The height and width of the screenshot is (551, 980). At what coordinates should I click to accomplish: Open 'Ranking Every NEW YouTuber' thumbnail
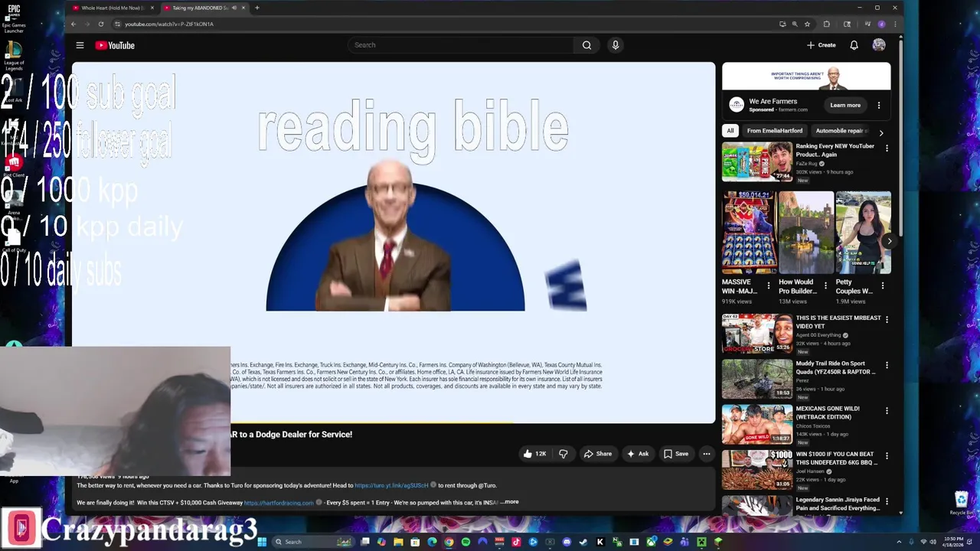pos(757,161)
